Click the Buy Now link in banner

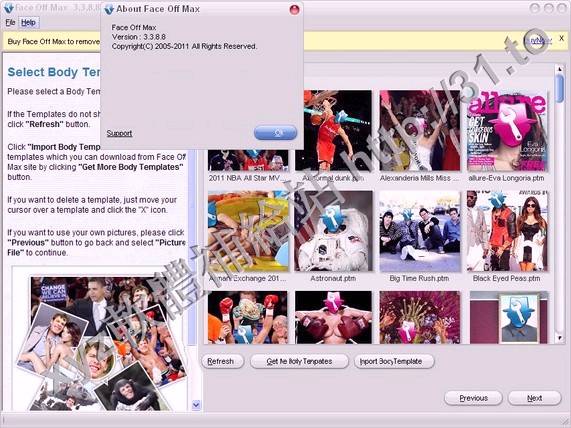click(x=538, y=40)
